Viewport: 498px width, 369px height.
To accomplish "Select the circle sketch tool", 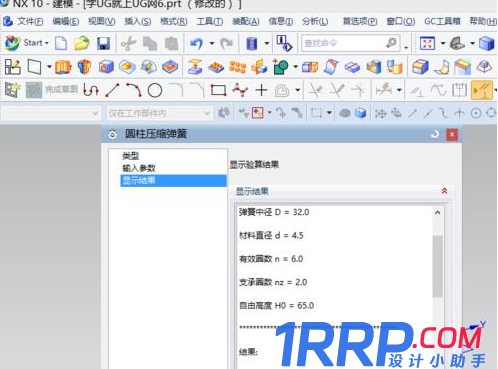I will (155, 90).
